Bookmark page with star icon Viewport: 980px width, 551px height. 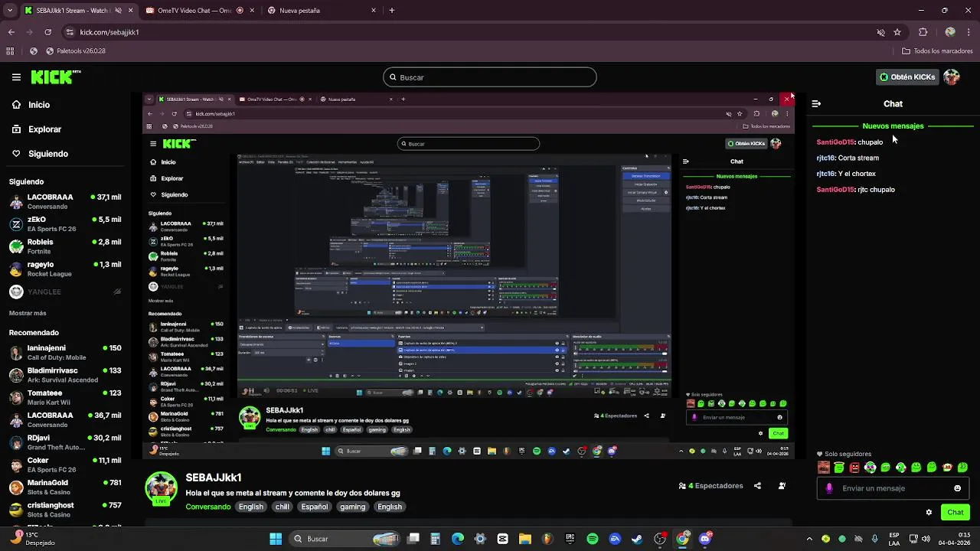click(897, 32)
